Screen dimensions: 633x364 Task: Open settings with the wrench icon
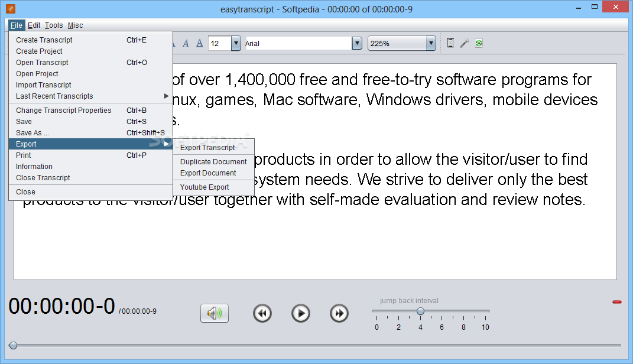point(464,43)
